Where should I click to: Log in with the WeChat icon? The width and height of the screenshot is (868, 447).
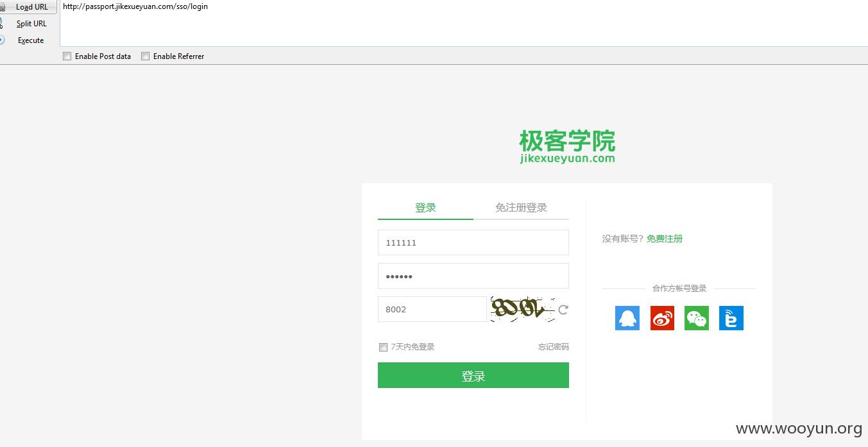pyautogui.click(x=697, y=318)
